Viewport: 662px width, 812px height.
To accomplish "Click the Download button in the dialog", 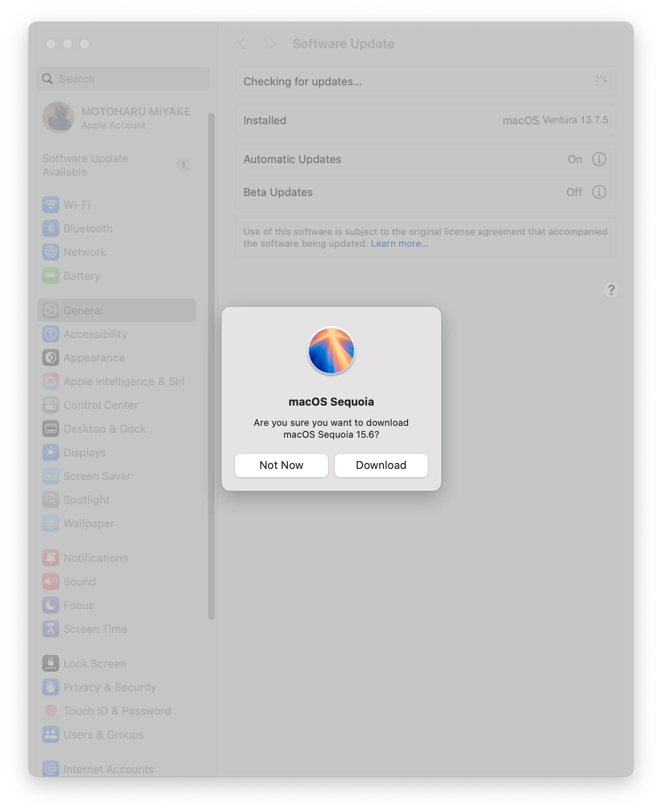I will click(x=381, y=465).
